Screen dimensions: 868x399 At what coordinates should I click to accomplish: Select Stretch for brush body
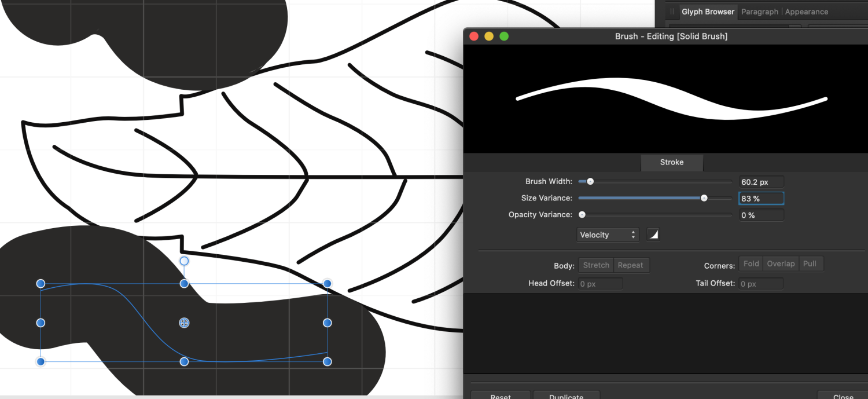click(x=595, y=265)
